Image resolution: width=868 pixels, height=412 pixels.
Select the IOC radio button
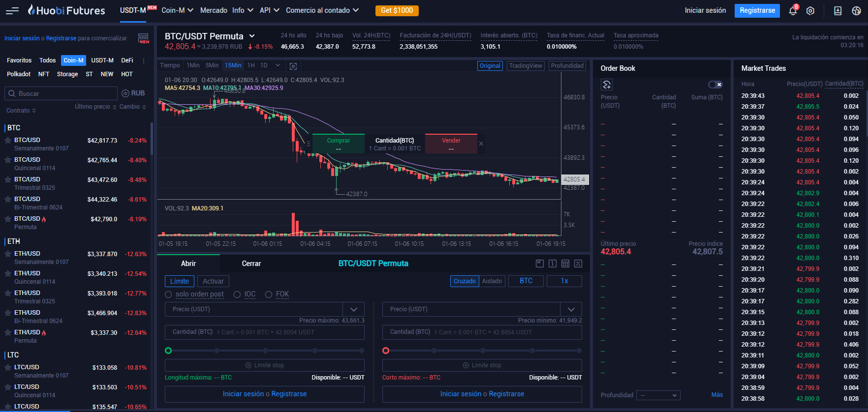[x=237, y=294]
